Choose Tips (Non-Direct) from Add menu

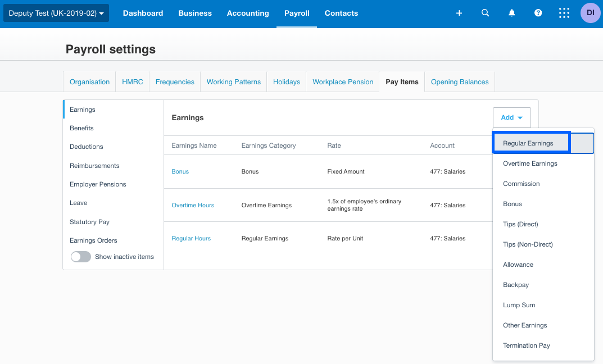click(543, 244)
